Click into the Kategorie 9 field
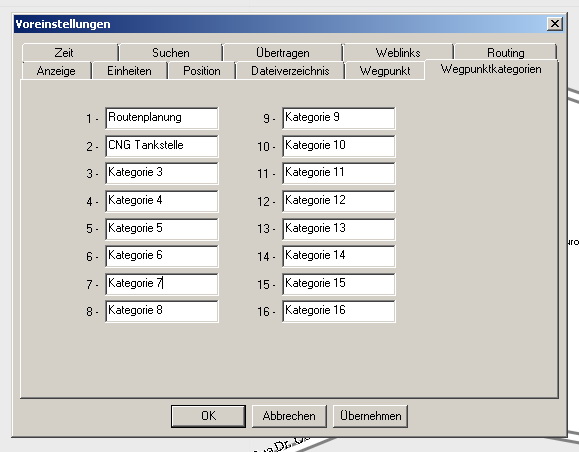 [x=339, y=118]
